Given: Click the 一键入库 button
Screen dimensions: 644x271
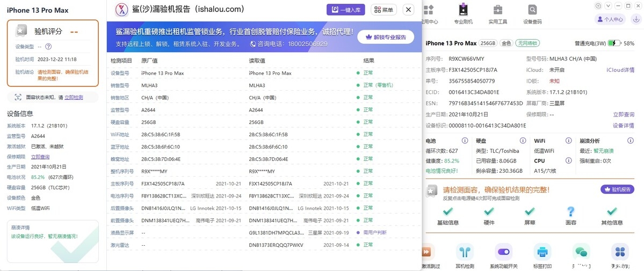Looking at the screenshot, I should point(346,10).
